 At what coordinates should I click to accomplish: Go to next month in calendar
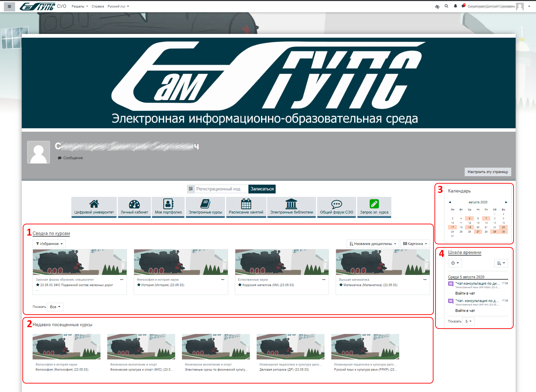(506, 203)
